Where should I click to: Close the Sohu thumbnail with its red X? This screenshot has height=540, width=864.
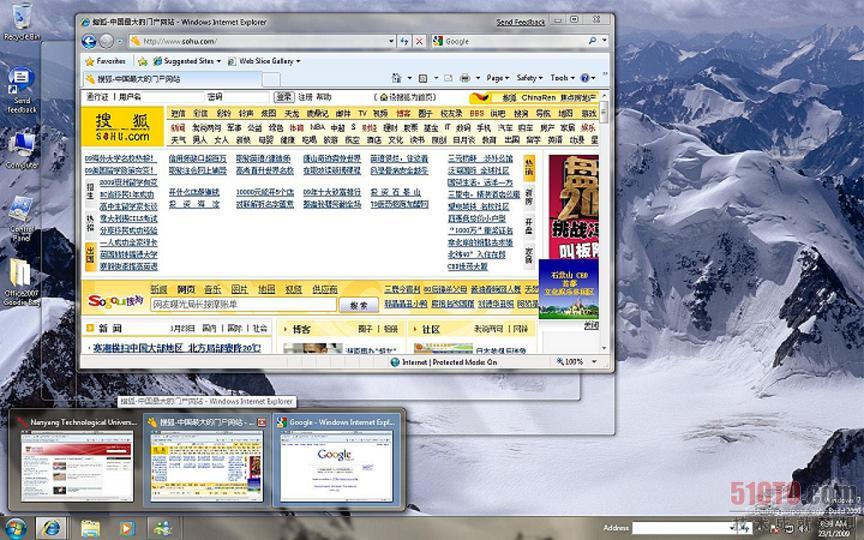[262, 423]
